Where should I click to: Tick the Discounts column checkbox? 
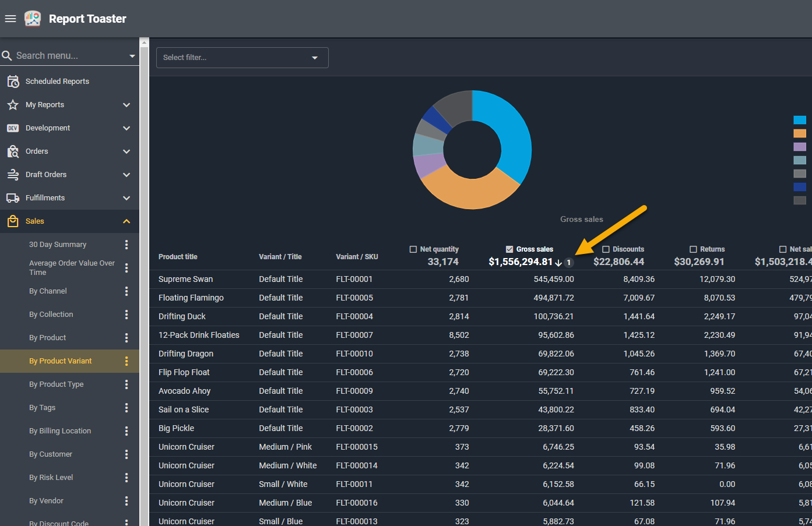click(606, 249)
